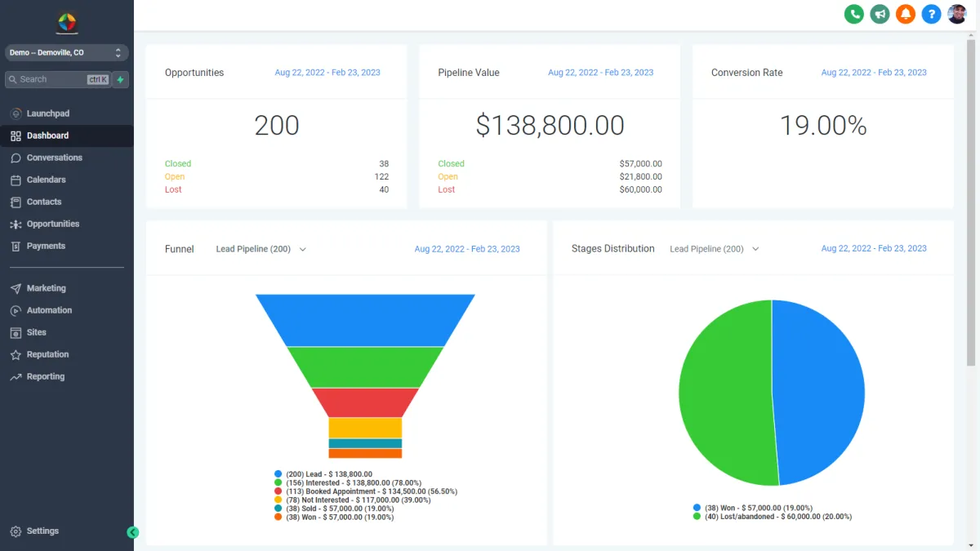Screen dimensions: 980x551
Task: Open the Demo – Demoville, CO account switcher
Action: pos(67,52)
